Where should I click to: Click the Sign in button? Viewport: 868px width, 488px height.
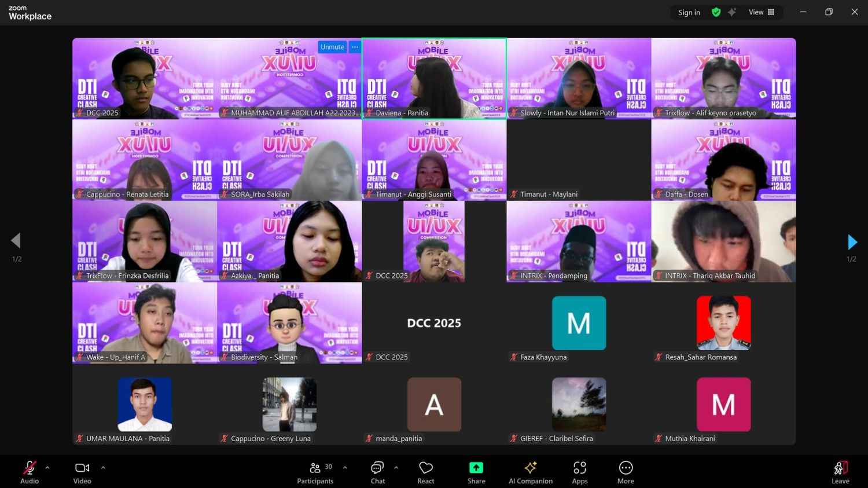coord(689,12)
